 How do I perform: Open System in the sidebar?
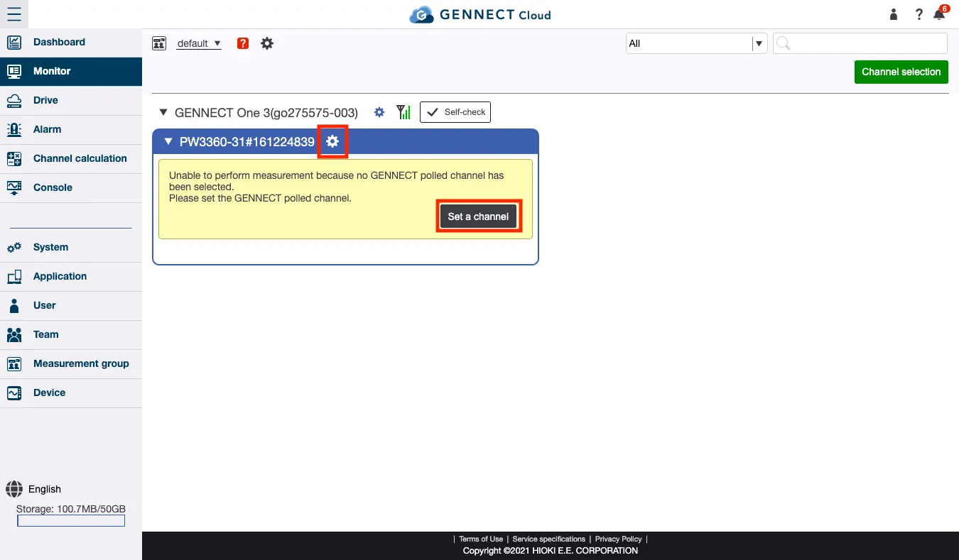(x=71, y=247)
